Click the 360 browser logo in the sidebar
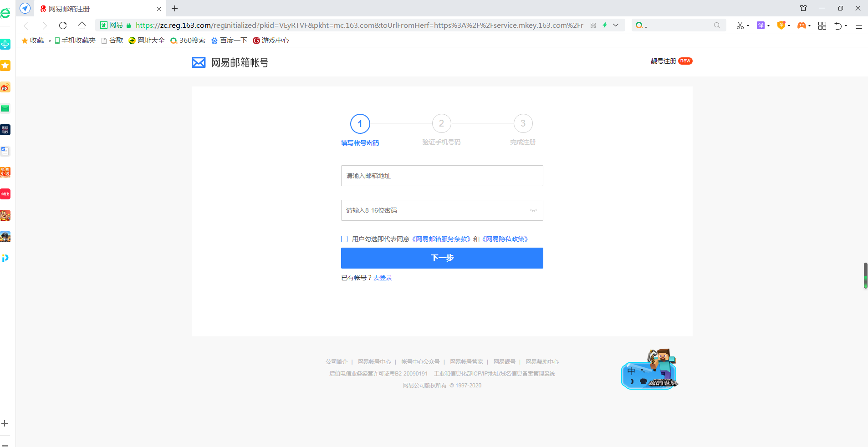868x447 pixels. point(5,14)
